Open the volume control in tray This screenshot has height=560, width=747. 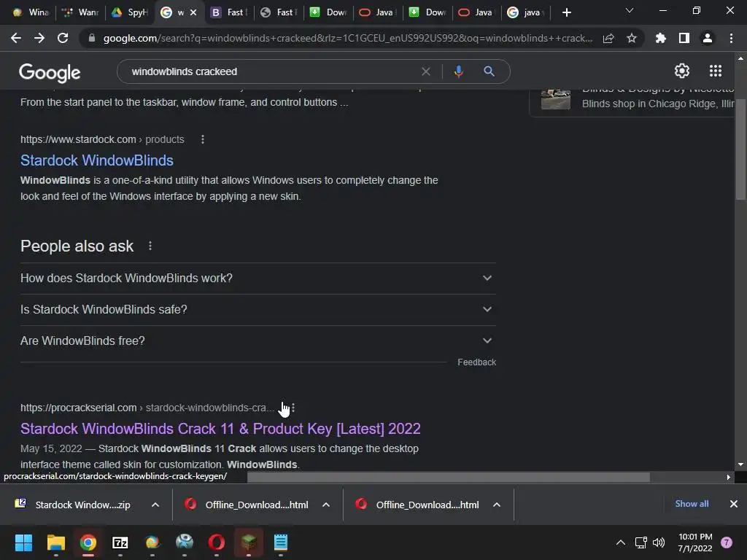point(659,542)
